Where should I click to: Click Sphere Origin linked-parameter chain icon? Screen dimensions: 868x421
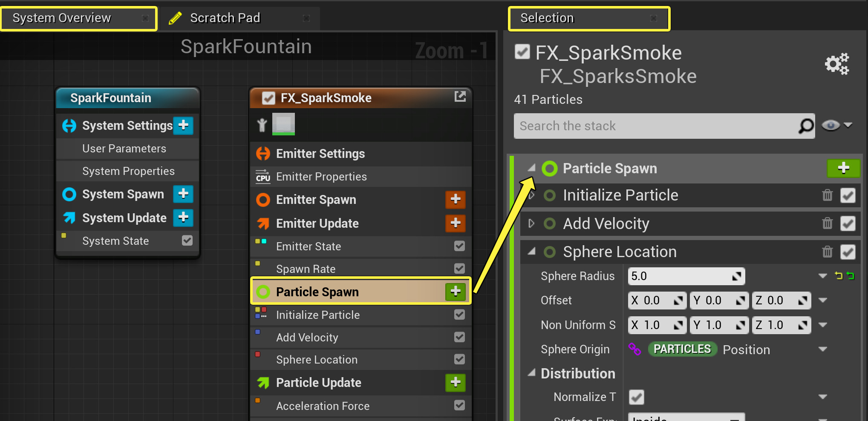pyautogui.click(x=634, y=349)
